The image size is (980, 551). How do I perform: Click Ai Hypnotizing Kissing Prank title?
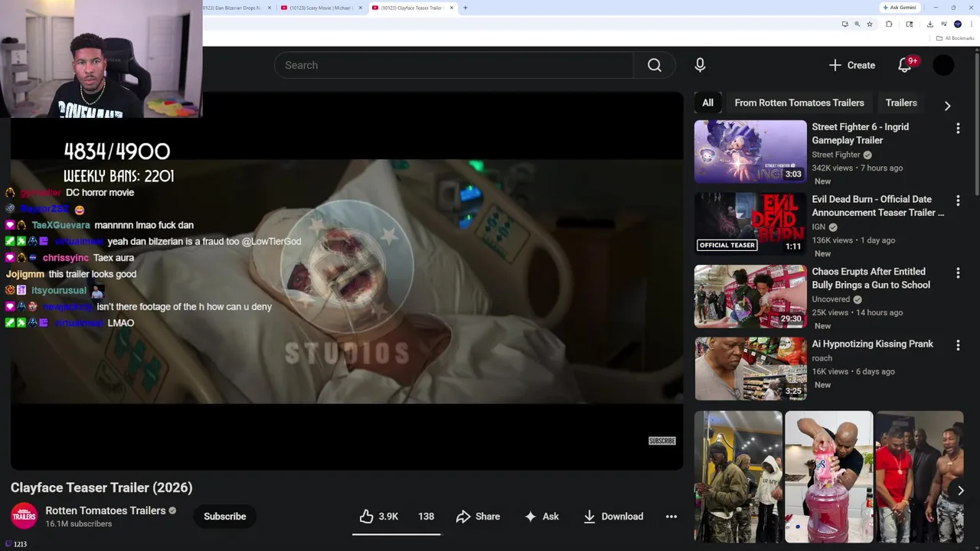click(x=873, y=344)
